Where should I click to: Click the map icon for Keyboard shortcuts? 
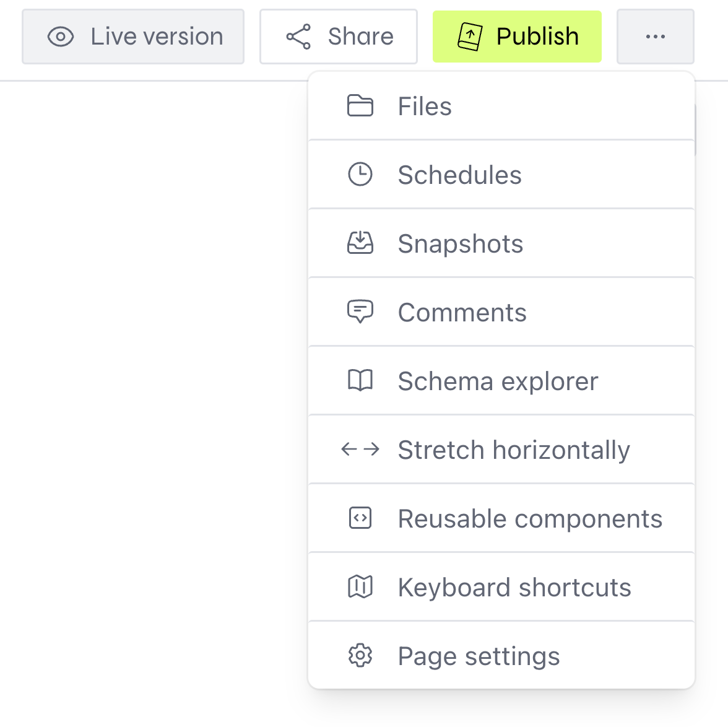tap(360, 586)
